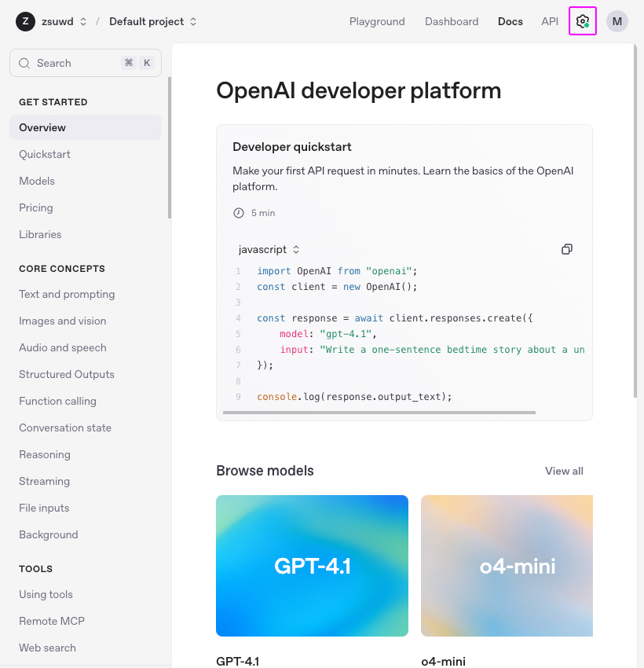Click View all models link
Viewport: 644px width, 668px height.
pos(564,471)
